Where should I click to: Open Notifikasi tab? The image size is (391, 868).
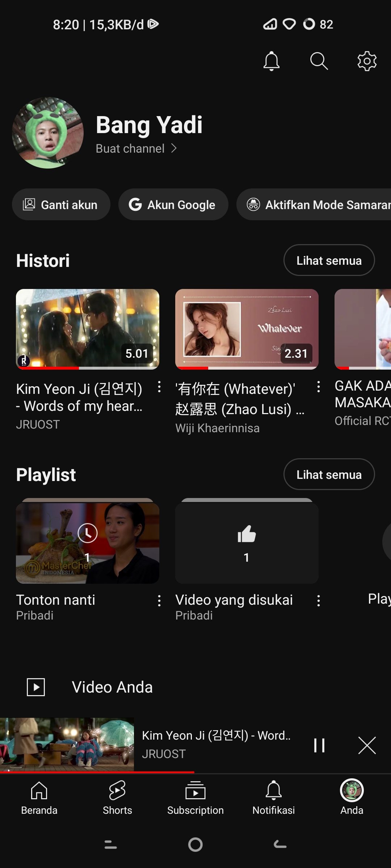[x=274, y=797]
